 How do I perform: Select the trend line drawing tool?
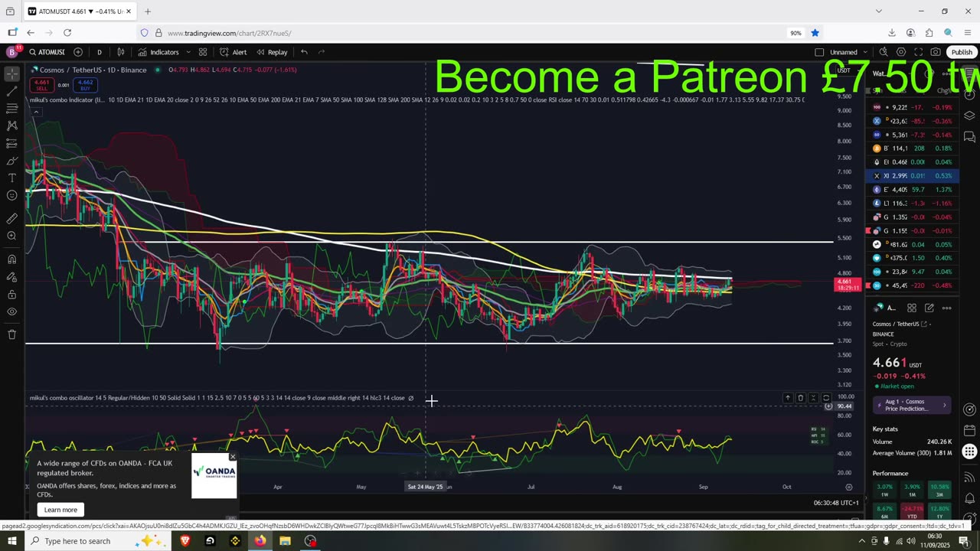pyautogui.click(x=11, y=91)
